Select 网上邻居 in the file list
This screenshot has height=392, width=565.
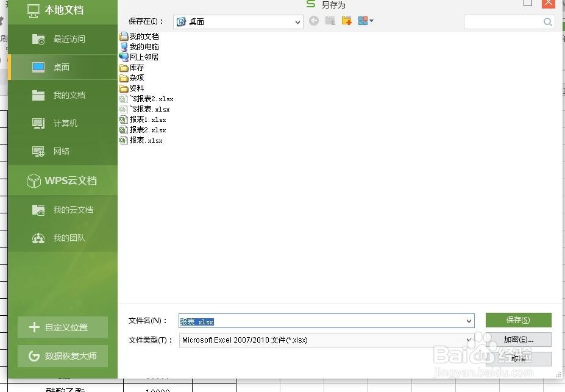point(139,57)
